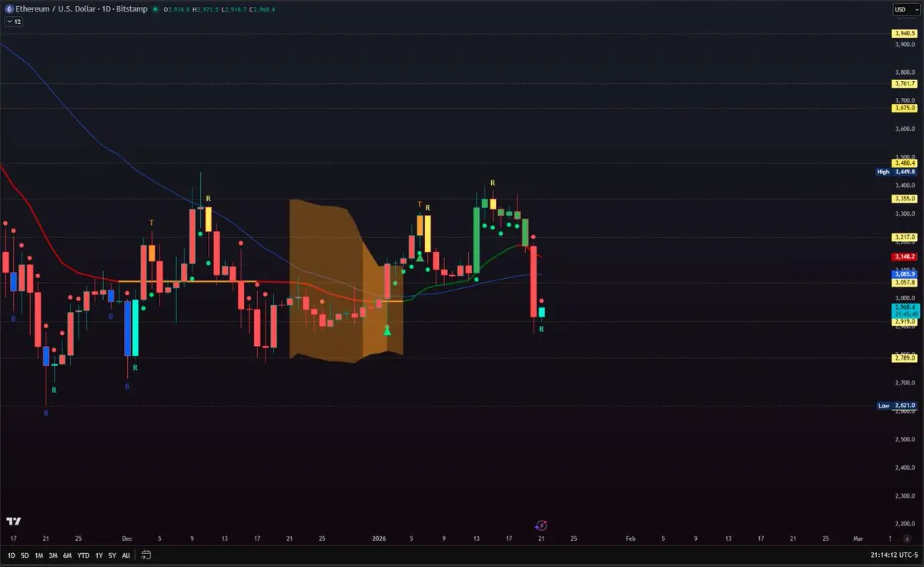
Task: Click the Low 2,621.0 price label
Action: pyautogui.click(x=896, y=405)
